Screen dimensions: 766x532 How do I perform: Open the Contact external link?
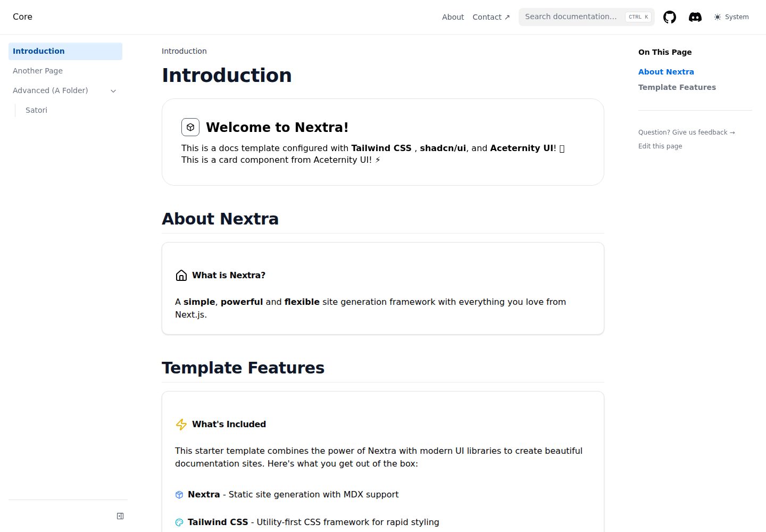click(x=491, y=17)
